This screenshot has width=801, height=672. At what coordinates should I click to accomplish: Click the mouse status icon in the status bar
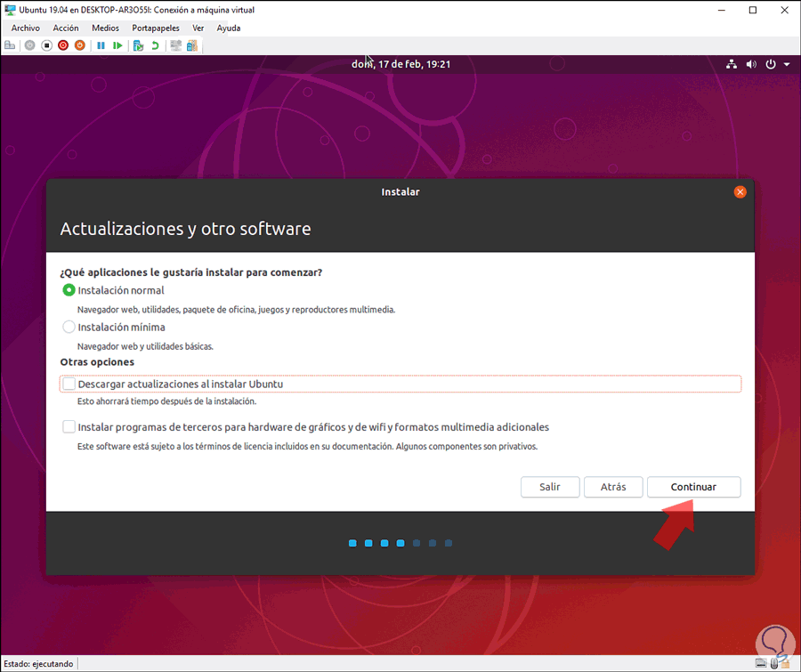tap(774, 664)
